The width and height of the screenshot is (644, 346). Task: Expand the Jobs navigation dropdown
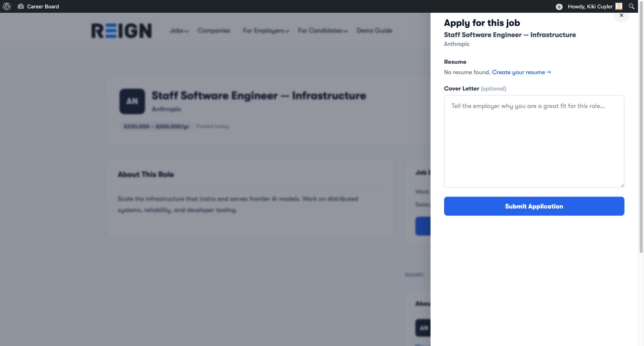point(179,30)
